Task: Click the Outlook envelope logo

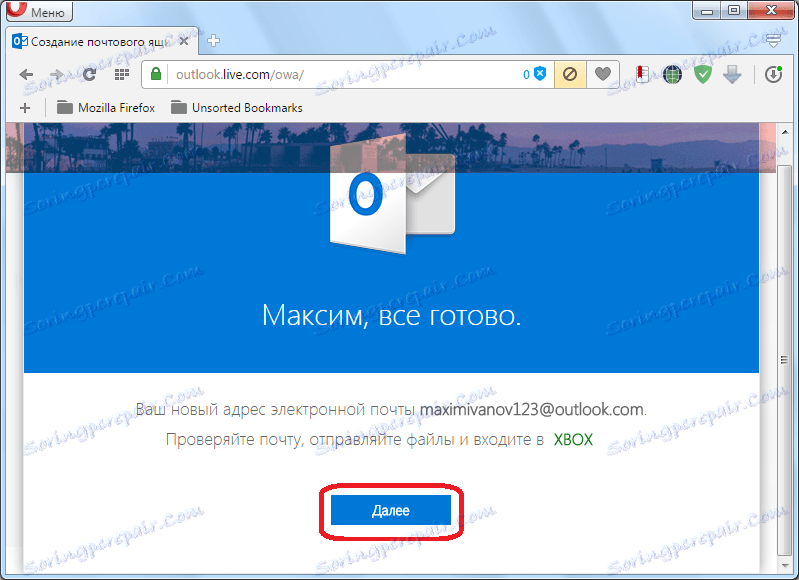Action: 392,195
